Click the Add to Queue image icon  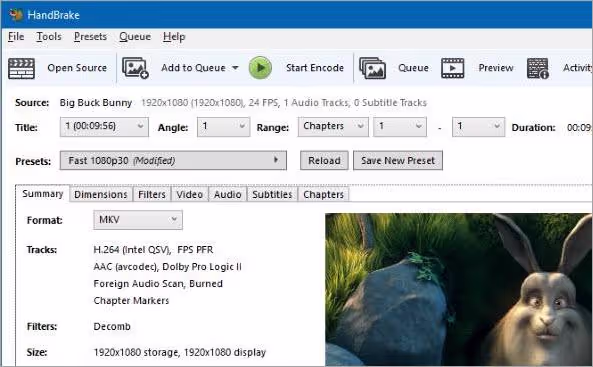click(135, 68)
